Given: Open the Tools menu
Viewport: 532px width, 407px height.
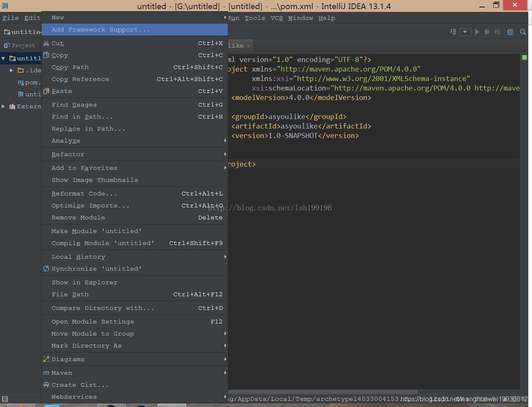Looking at the screenshot, I should pos(255,18).
